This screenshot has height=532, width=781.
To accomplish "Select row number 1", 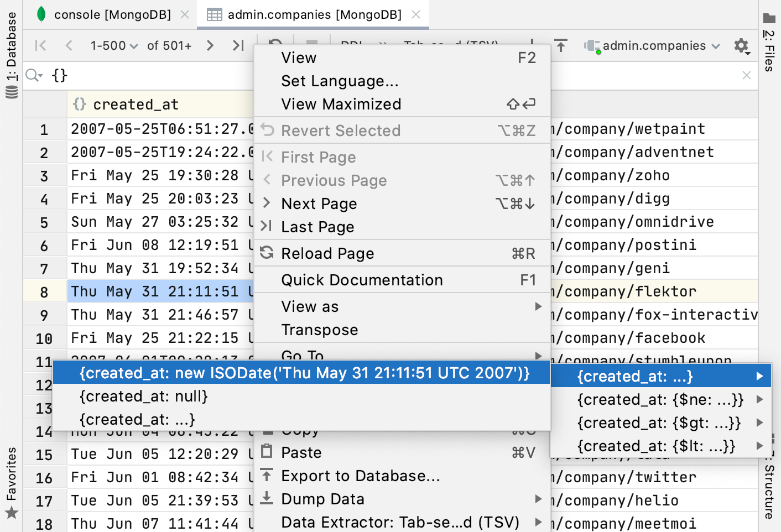I will [44, 129].
